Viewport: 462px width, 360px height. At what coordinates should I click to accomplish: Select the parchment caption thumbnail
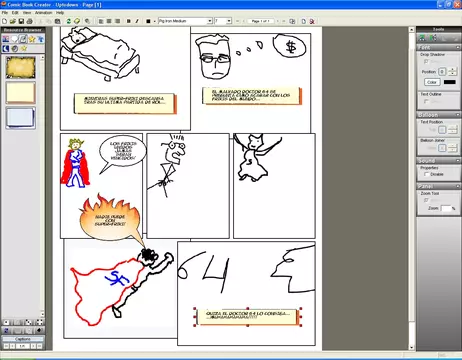[21, 67]
